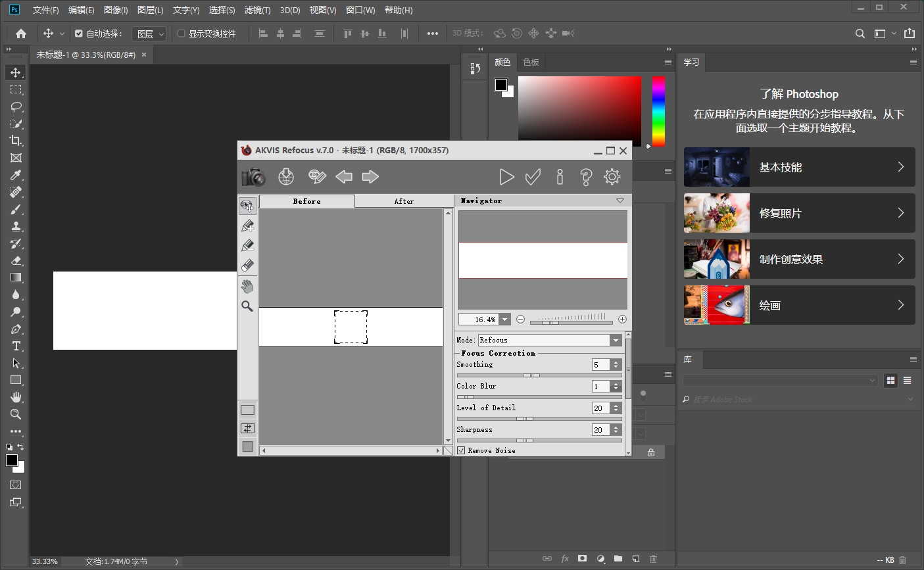Screen dimensions: 924x570
Task: Open AKVIS help question mark icon
Action: 586,176
